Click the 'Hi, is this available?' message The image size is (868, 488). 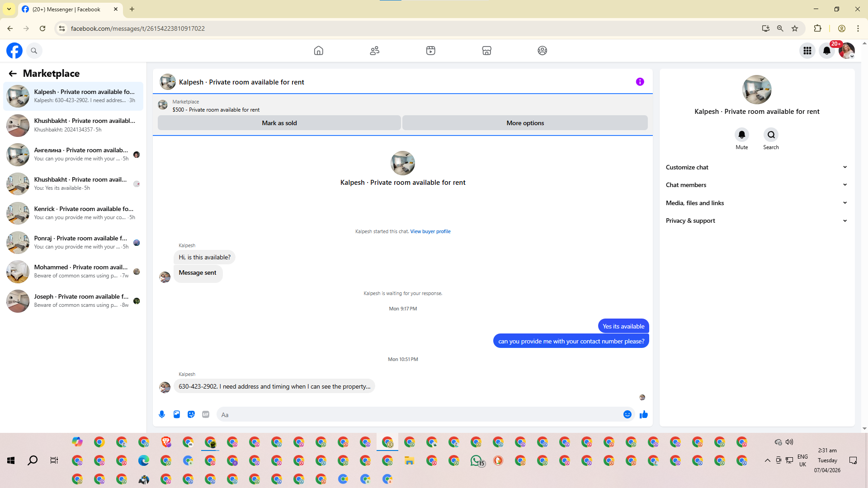coord(204,258)
